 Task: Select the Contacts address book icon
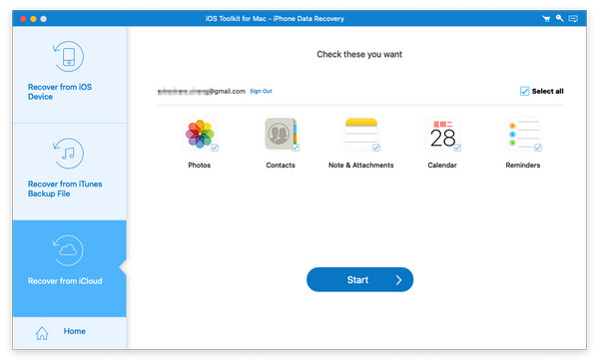click(281, 134)
